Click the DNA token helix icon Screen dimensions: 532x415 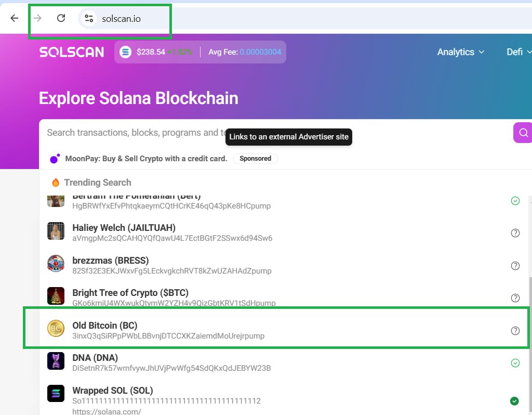56,361
